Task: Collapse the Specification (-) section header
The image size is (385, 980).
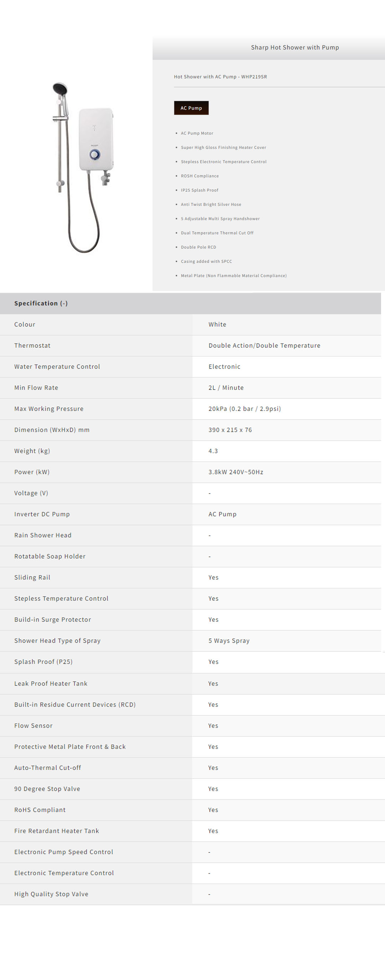Action: (41, 303)
